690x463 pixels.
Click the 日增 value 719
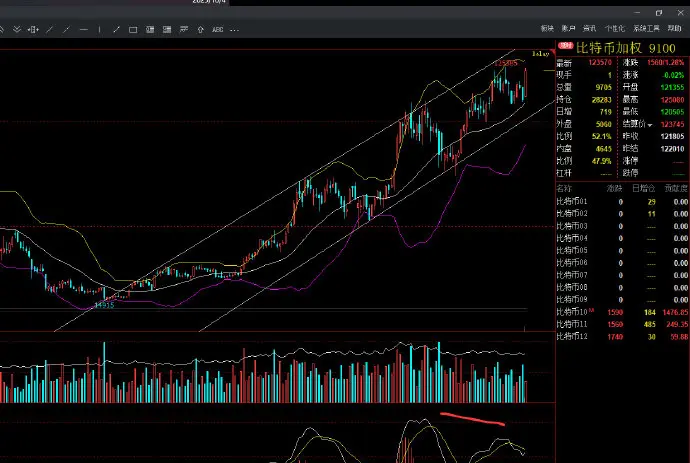pos(606,112)
